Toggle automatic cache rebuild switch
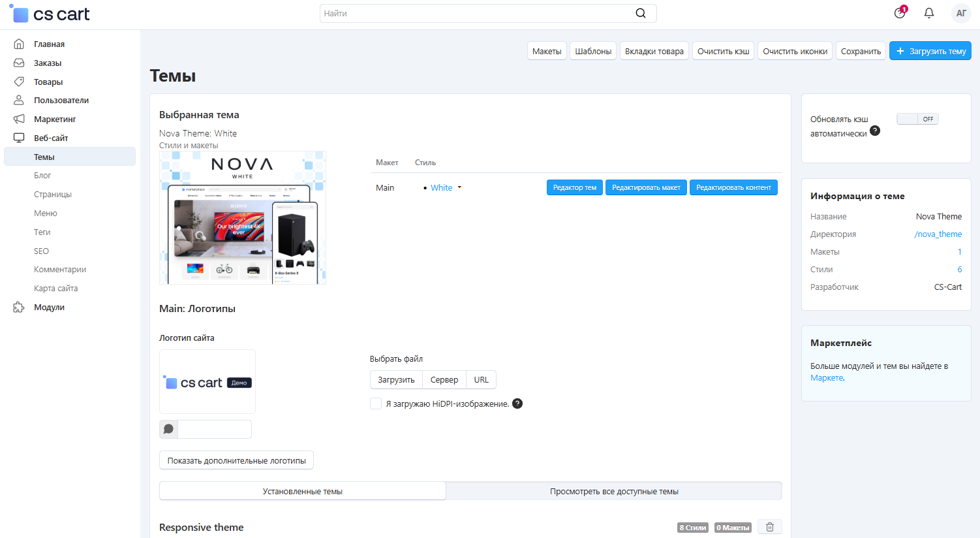Screen dimensions: 980x538 917,119
